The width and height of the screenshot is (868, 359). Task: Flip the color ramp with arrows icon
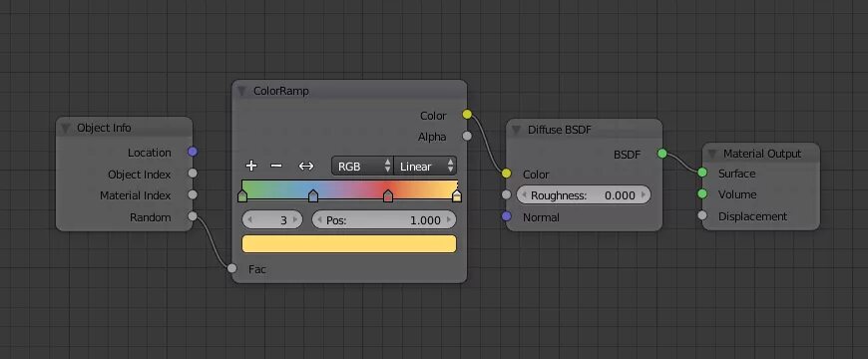306,166
